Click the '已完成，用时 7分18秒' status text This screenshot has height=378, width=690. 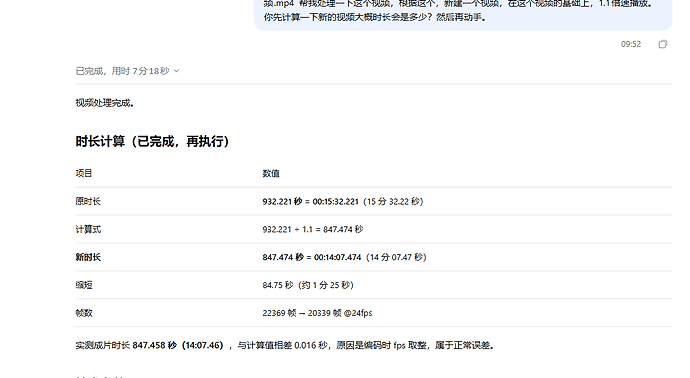(x=122, y=71)
